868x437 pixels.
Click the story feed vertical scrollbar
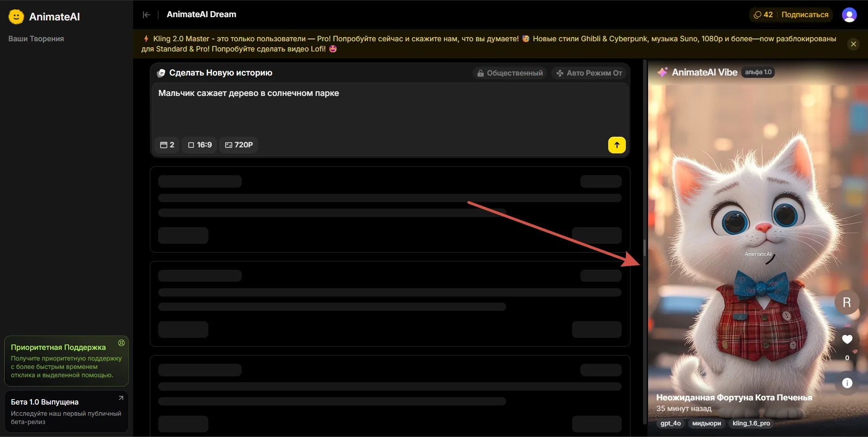(644, 248)
